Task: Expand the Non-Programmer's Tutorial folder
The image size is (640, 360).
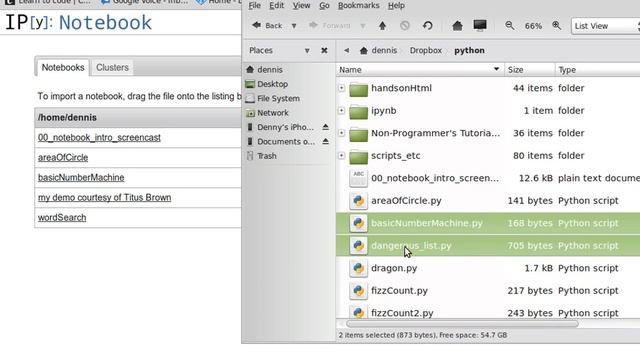Action: [x=342, y=133]
